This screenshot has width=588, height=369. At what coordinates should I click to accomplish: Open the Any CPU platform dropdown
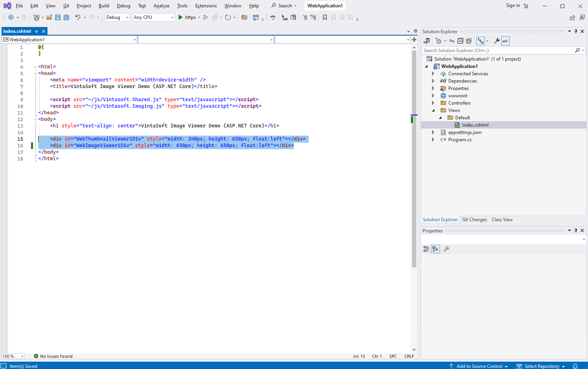tap(153, 17)
